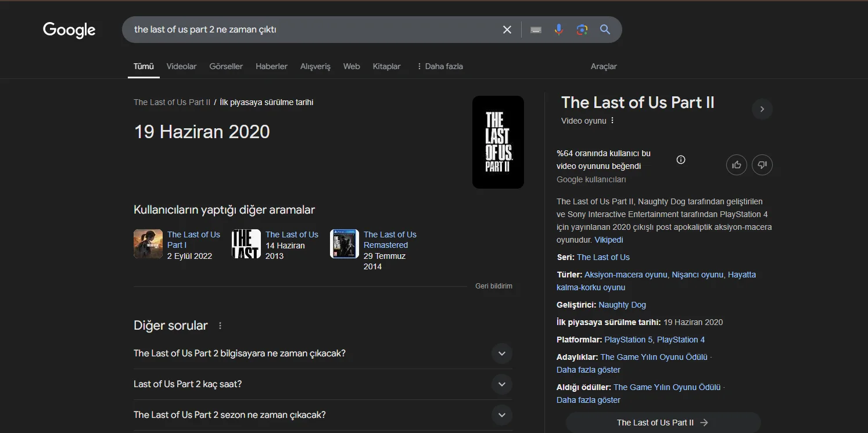
Task: Show more under Aldığı ödüller
Action: (x=589, y=400)
